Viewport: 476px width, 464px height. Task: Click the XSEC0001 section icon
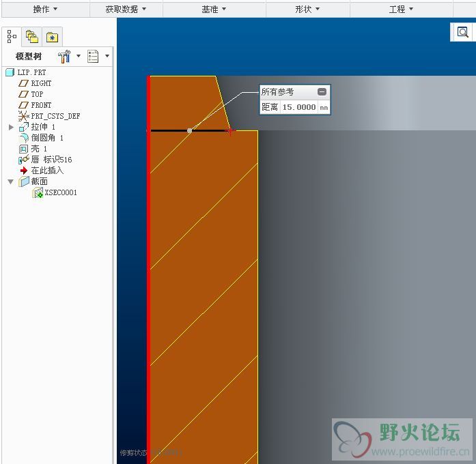pos(38,192)
